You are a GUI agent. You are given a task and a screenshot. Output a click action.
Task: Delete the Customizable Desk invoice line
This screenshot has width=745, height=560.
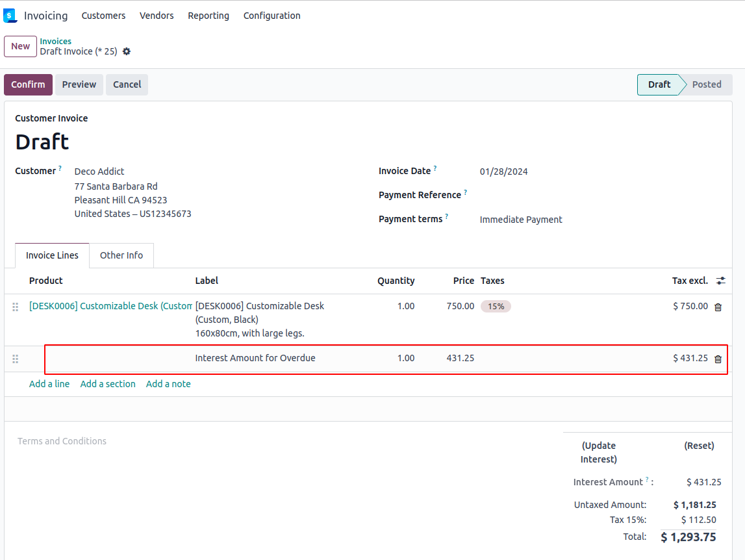tap(718, 307)
